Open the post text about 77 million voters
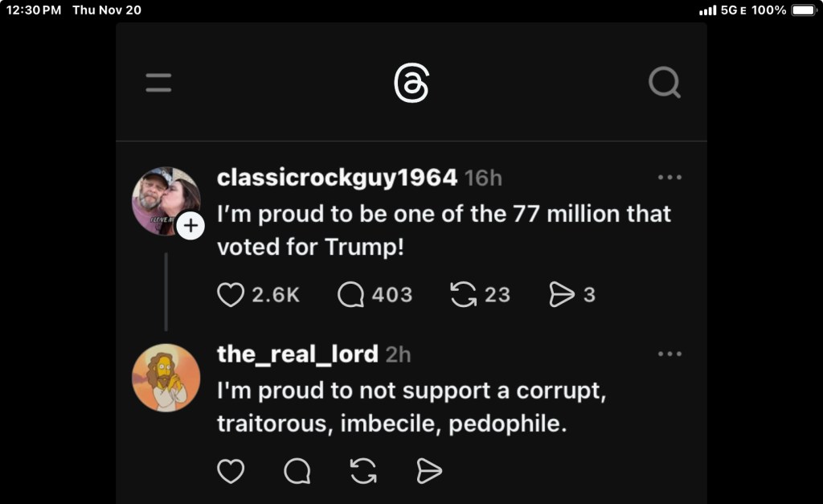The width and height of the screenshot is (823, 504). pos(444,230)
